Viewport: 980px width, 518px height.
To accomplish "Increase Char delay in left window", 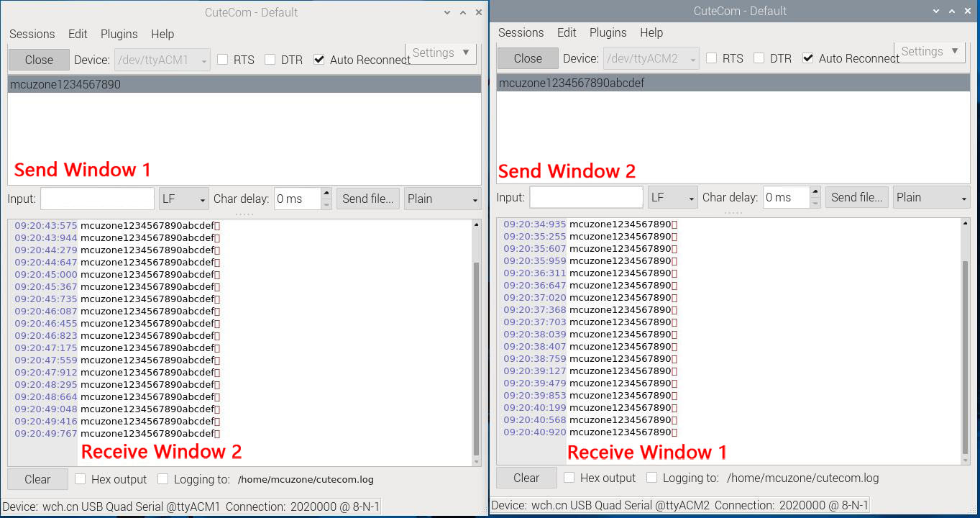I will point(326,193).
